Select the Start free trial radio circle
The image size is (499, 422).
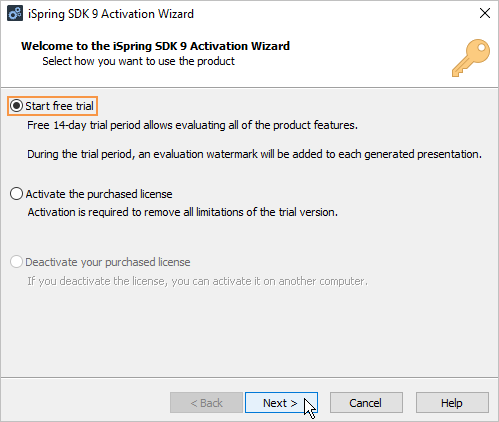click(16, 106)
